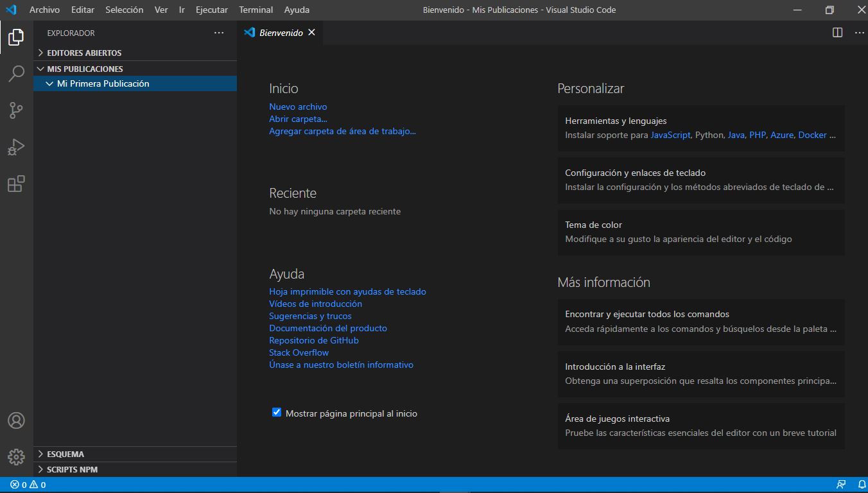Select the Bienvenido editor tab
This screenshot has width=868, height=493.
[x=281, y=33]
